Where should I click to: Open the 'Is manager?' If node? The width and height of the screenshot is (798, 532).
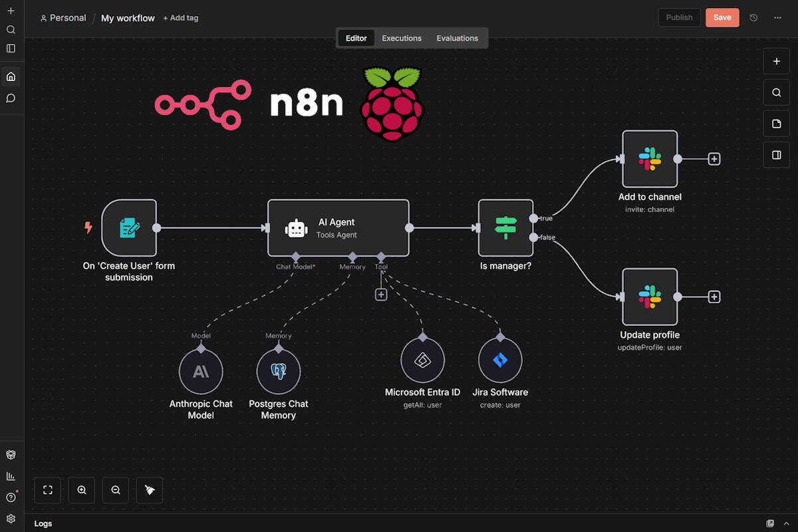[505, 227]
